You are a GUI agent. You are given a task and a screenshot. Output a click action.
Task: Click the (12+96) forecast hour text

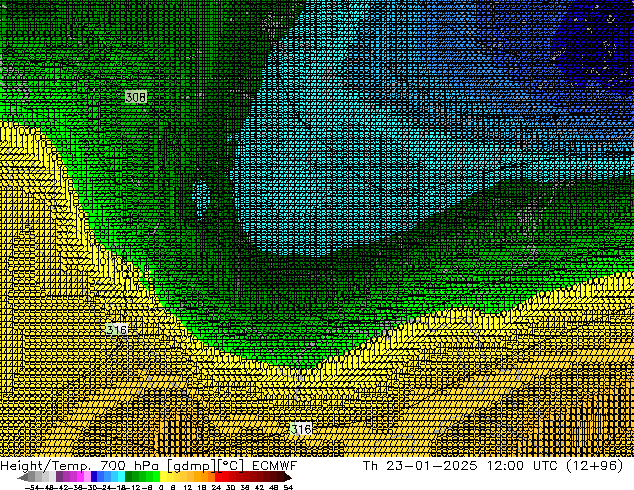tap(595, 466)
